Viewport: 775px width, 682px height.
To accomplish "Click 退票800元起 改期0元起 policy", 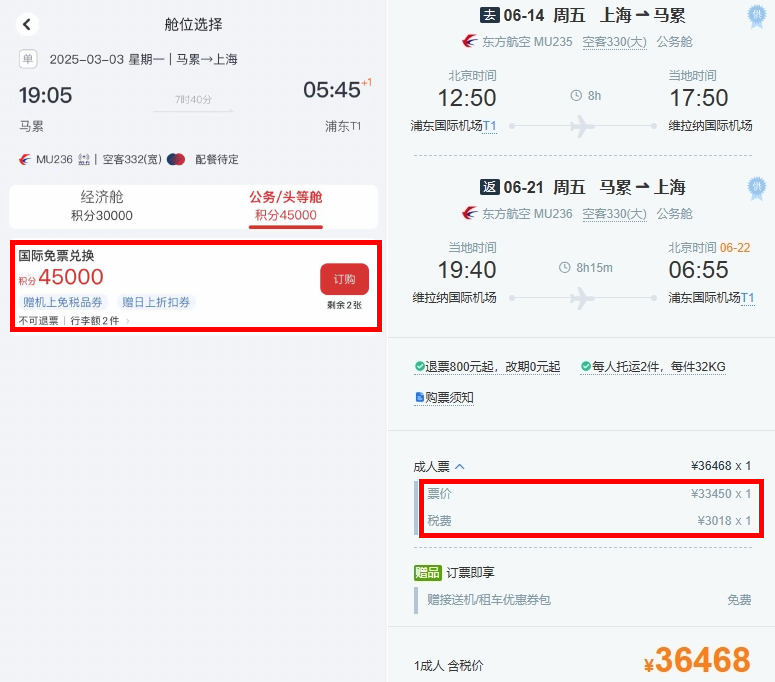I will click(x=487, y=367).
